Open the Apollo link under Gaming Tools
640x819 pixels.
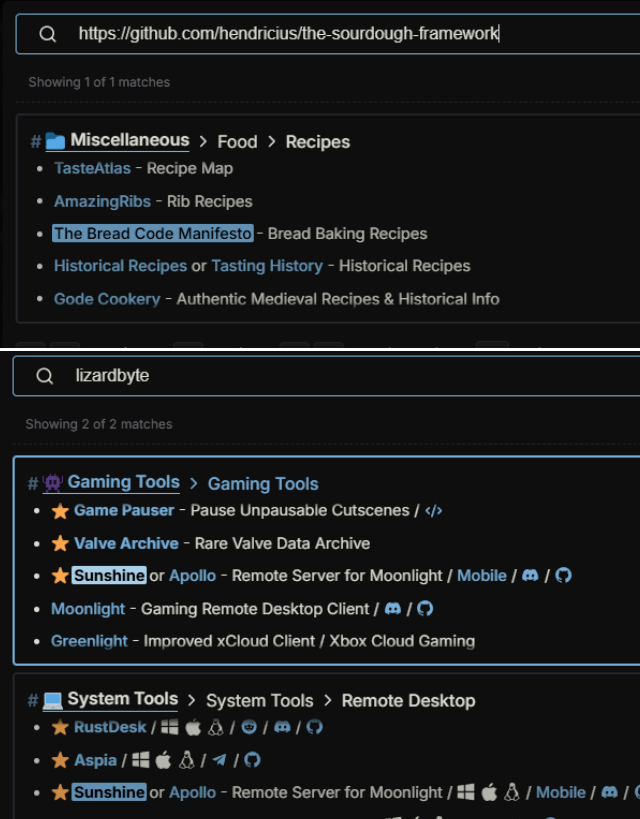click(192, 576)
